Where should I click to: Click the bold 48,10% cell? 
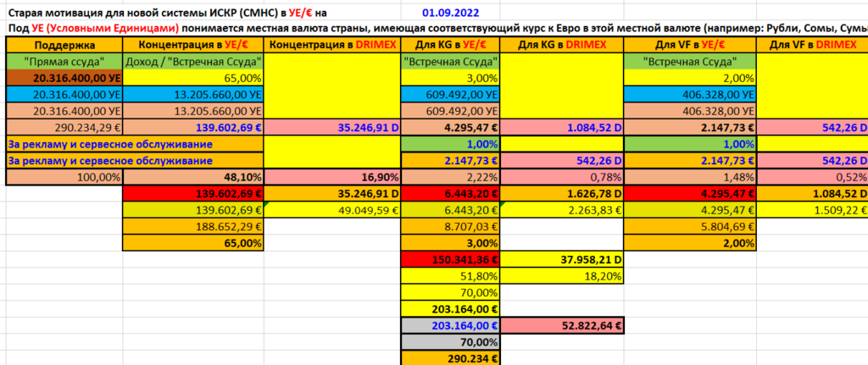pyautogui.click(x=193, y=175)
